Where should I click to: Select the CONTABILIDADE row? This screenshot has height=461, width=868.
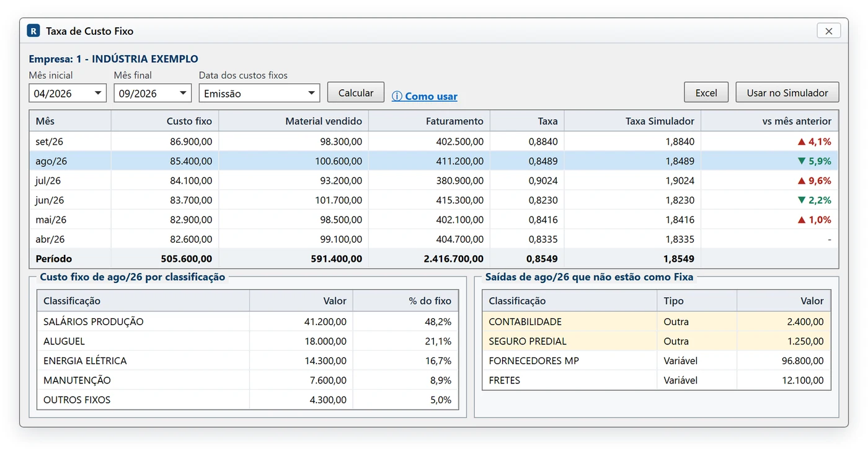pos(657,321)
